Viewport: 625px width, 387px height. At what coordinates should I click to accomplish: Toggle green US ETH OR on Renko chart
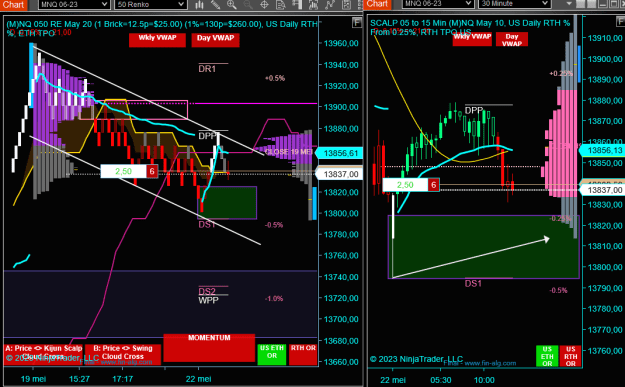click(272, 354)
